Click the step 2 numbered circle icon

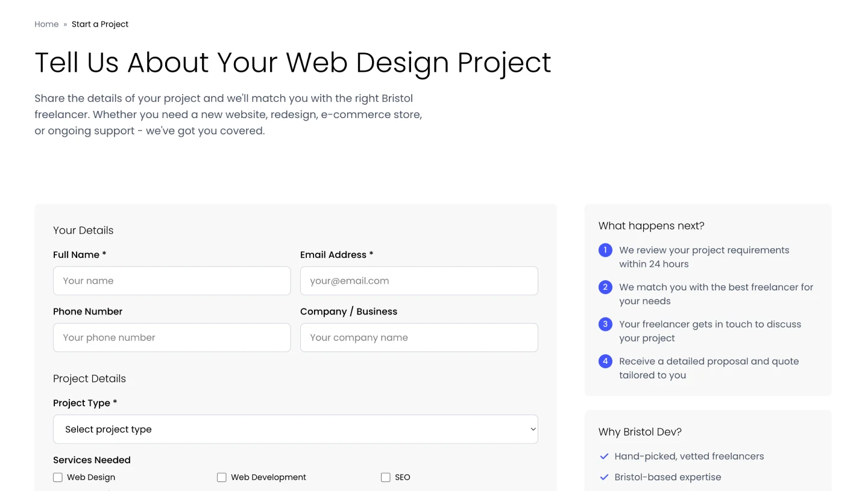pyautogui.click(x=605, y=287)
